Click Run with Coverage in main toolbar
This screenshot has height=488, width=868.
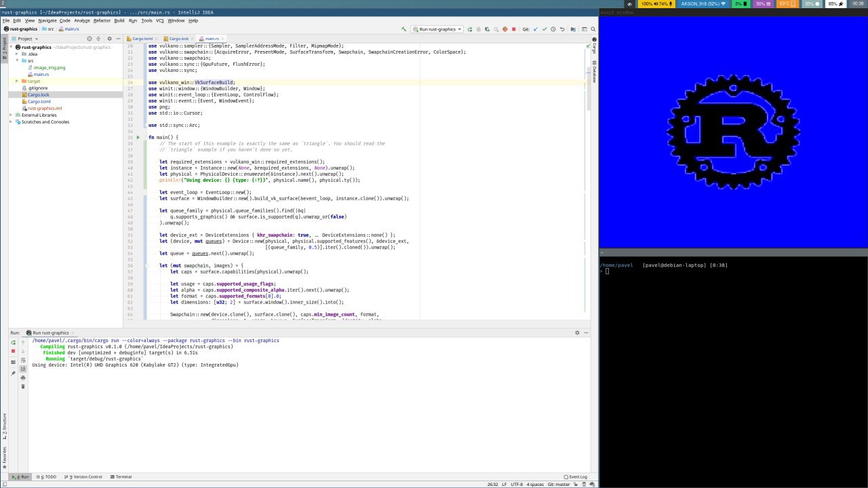(x=488, y=29)
